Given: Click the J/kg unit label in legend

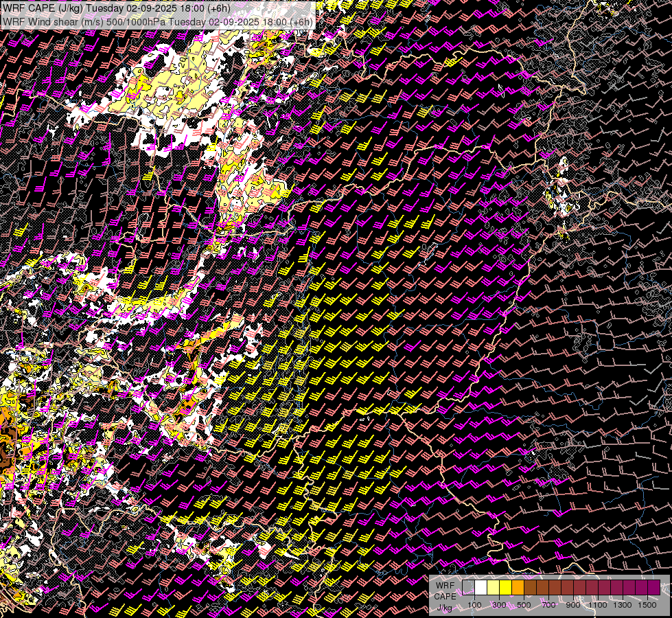Looking at the screenshot, I should click(445, 608).
